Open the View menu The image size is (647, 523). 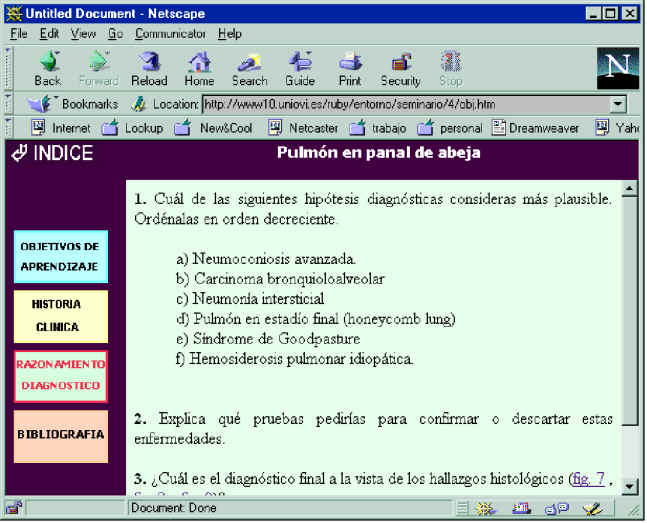[83, 33]
